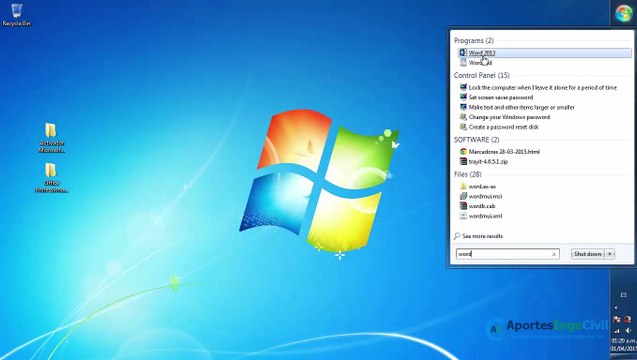Open wordmui.msi installer result
This screenshot has height=360, width=637.
coord(481,196)
